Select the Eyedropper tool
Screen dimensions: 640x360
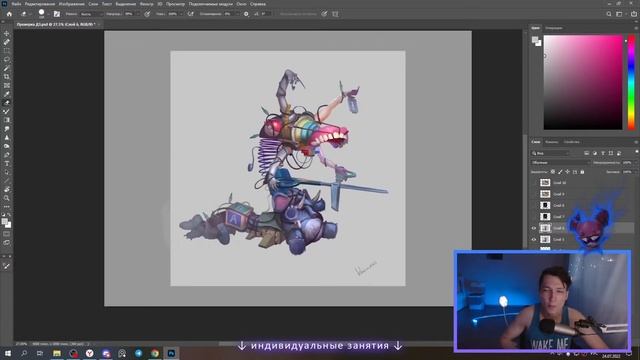(7, 94)
